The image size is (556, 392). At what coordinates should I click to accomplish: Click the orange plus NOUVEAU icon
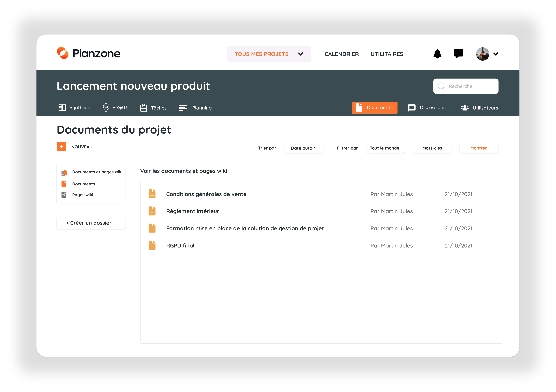(x=61, y=147)
